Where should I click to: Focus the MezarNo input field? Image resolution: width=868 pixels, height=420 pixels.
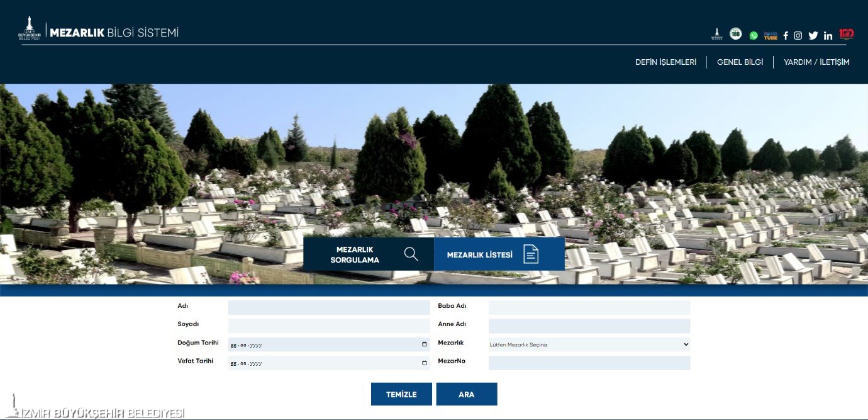[x=589, y=363]
